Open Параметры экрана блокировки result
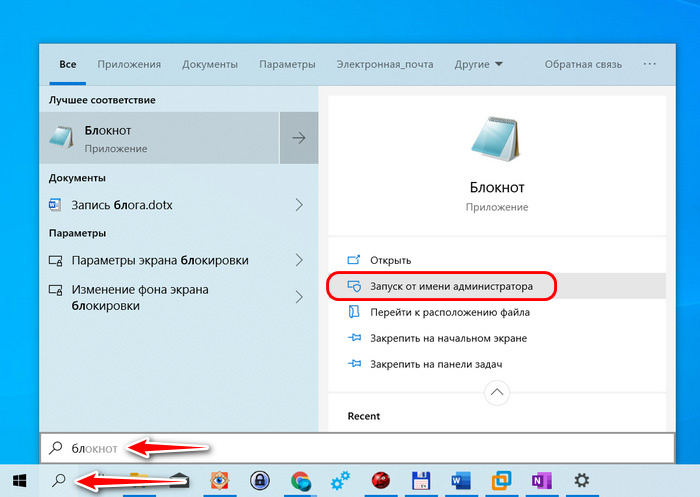The image size is (700, 497). pyautogui.click(x=179, y=260)
